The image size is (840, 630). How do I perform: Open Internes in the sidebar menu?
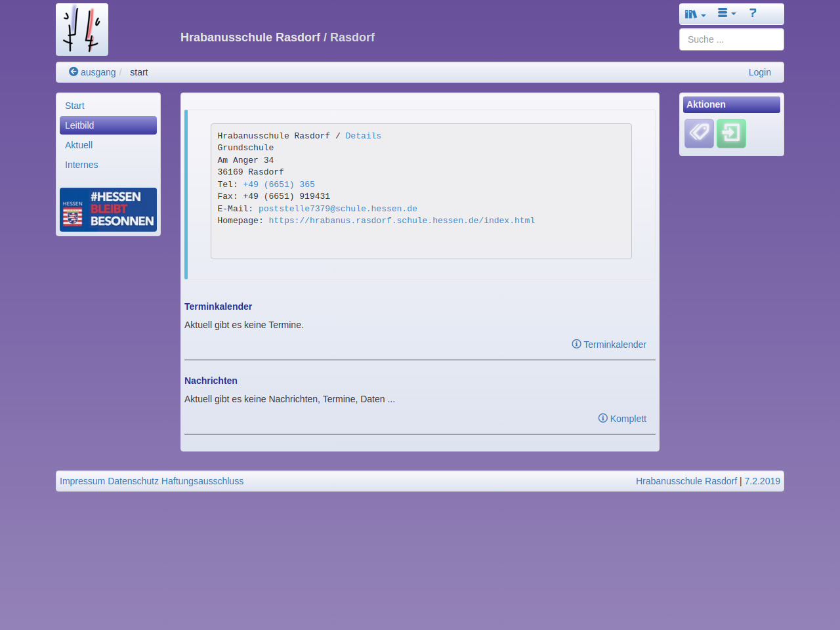coord(81,165)
